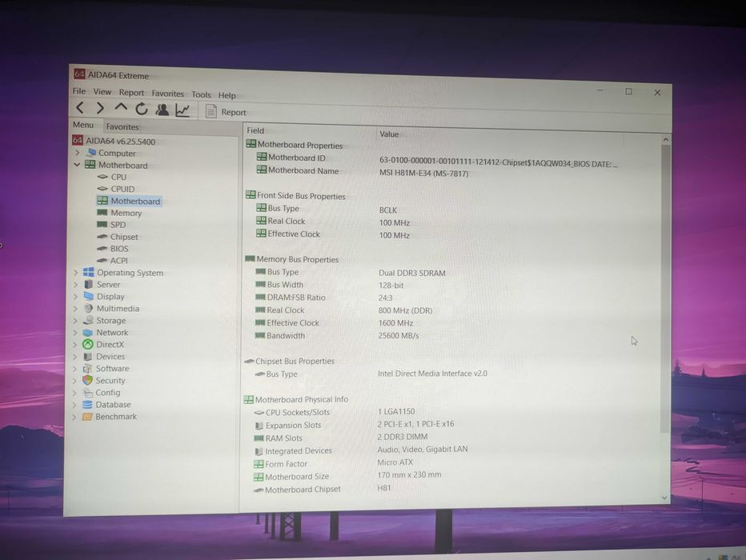Expand the Multimedia tree node

pos(76,308)
